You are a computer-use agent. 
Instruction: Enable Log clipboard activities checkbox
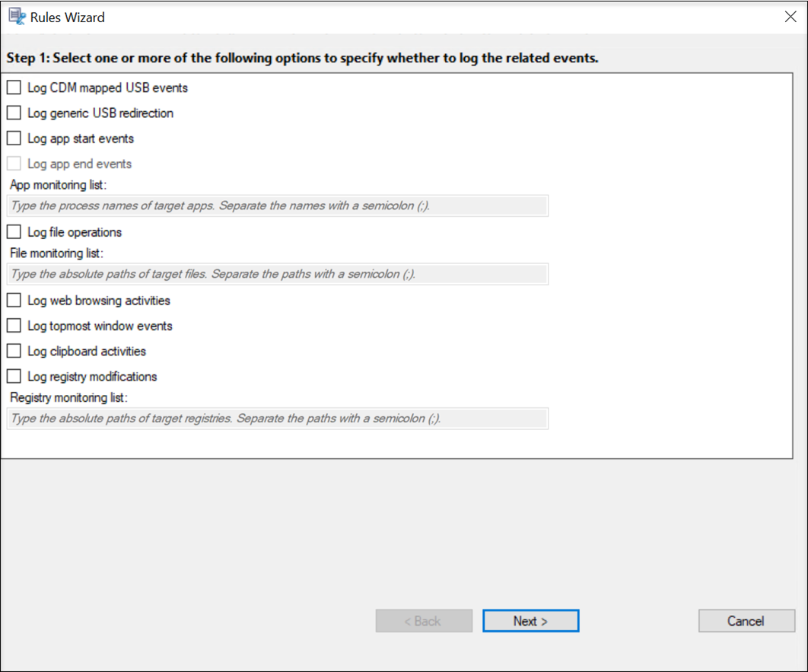click(x=14, y=351)
